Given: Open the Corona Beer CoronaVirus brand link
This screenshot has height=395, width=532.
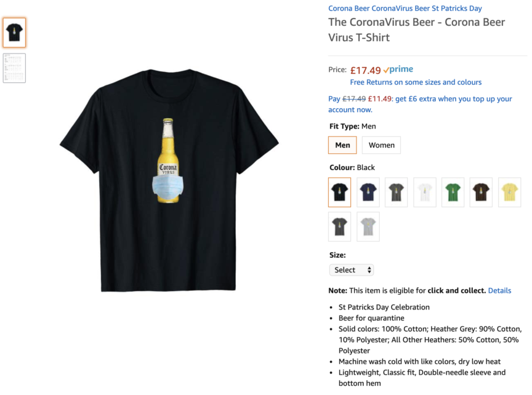Looking at the screenshot, I should coord(405,8).
